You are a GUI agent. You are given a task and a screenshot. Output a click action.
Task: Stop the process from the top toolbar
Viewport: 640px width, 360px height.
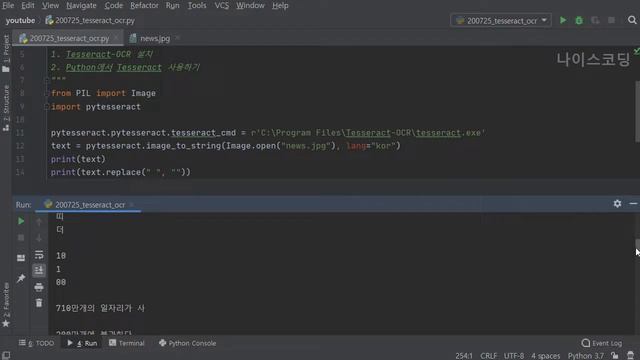pos(611,20)
